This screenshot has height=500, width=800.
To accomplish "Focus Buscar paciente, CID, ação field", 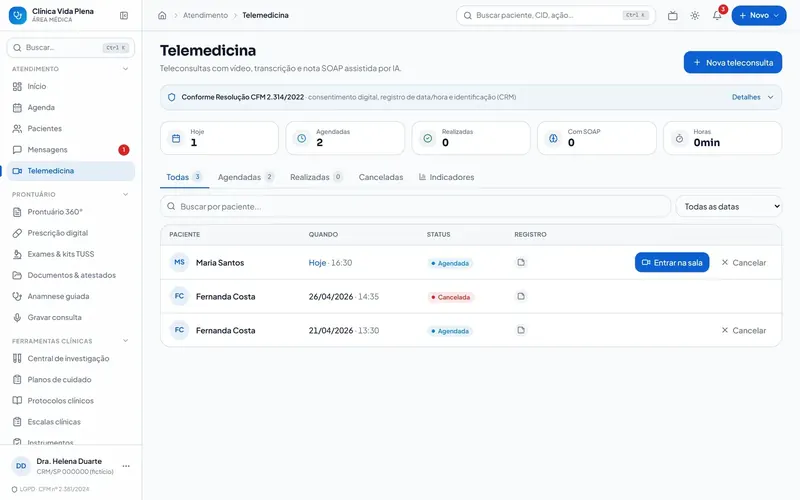I will point(556,15).
